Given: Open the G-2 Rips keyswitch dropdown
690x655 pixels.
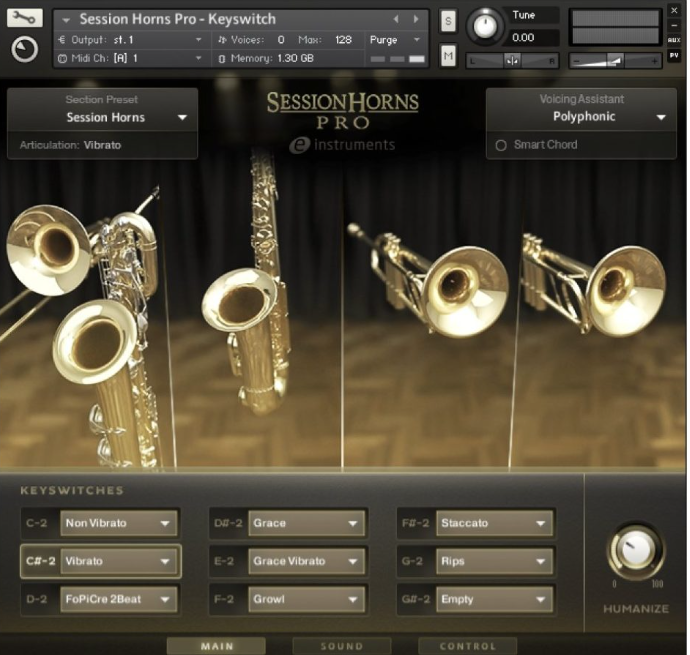Looking at the screenshot, I should pos(494,561).
